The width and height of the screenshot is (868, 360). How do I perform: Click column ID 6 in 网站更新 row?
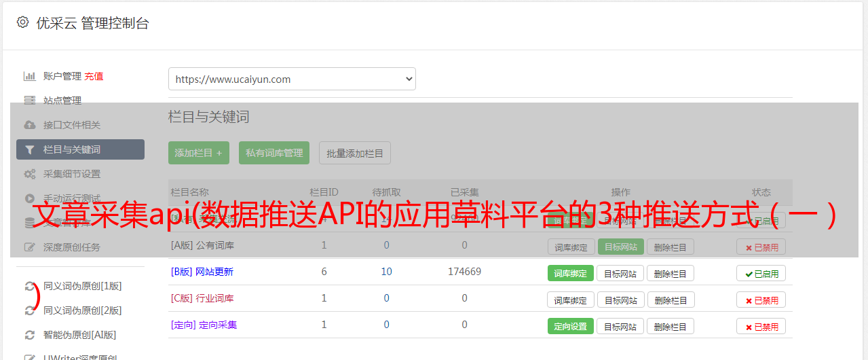[324, 272]
